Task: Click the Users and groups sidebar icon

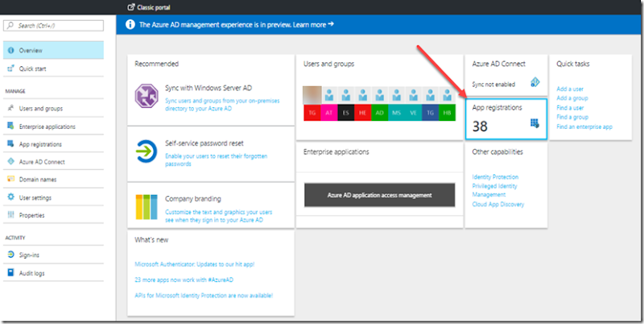Action: [x=11, y=108]
